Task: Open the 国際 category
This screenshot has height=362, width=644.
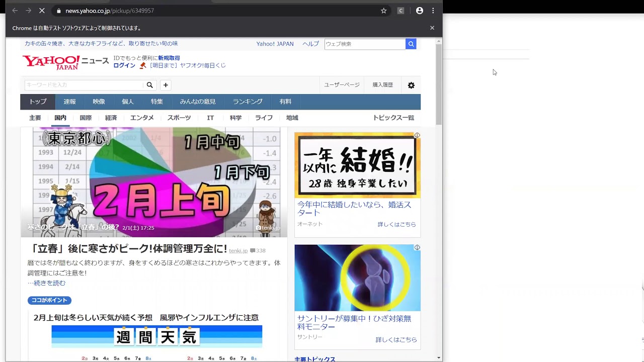Action: point(86,118)
